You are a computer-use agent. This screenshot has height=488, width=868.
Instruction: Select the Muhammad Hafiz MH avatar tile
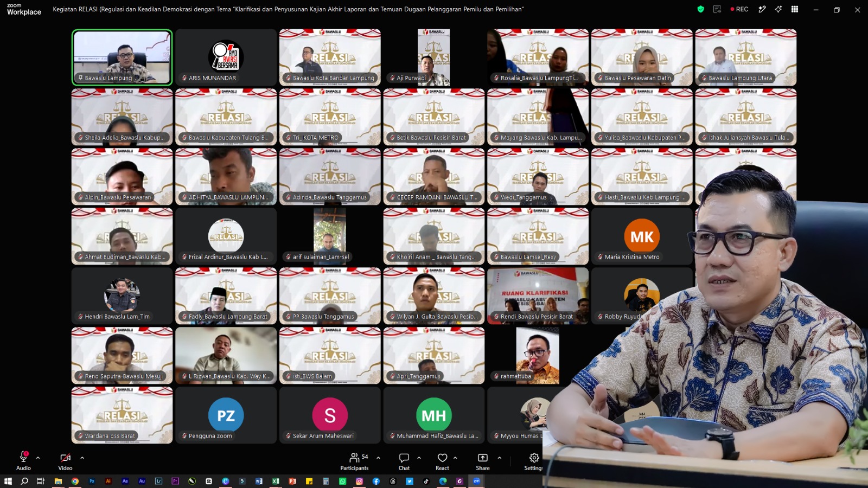tap(434, 415)
